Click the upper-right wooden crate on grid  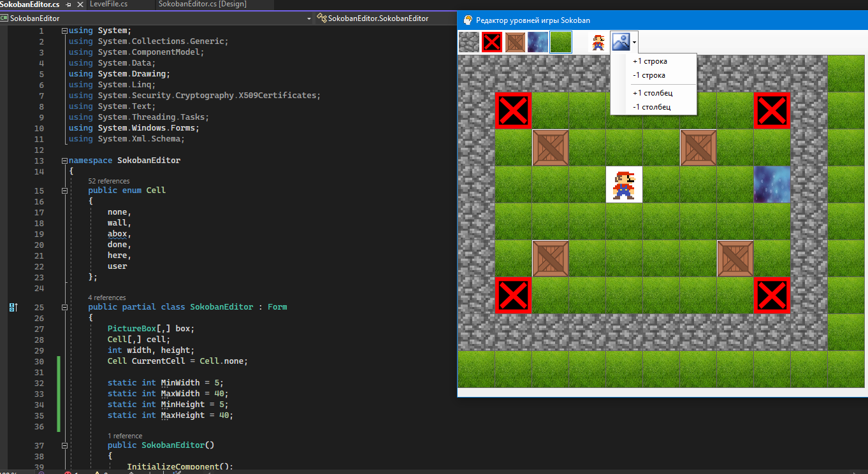tap(698, 148)
